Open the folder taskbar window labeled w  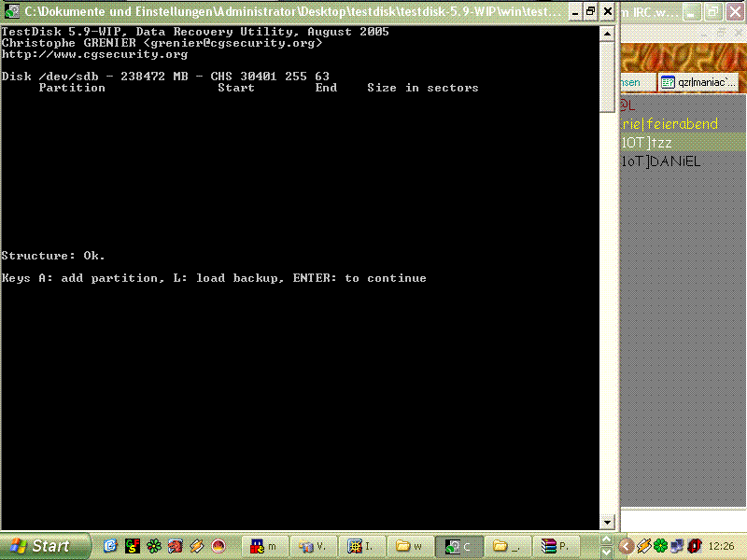411,546
